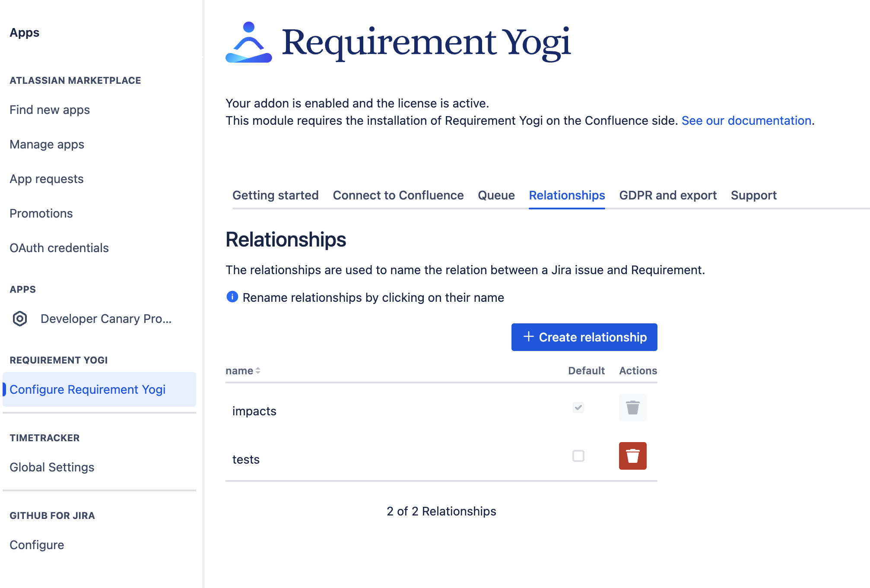Open the Support tab

tap(753, 195)
